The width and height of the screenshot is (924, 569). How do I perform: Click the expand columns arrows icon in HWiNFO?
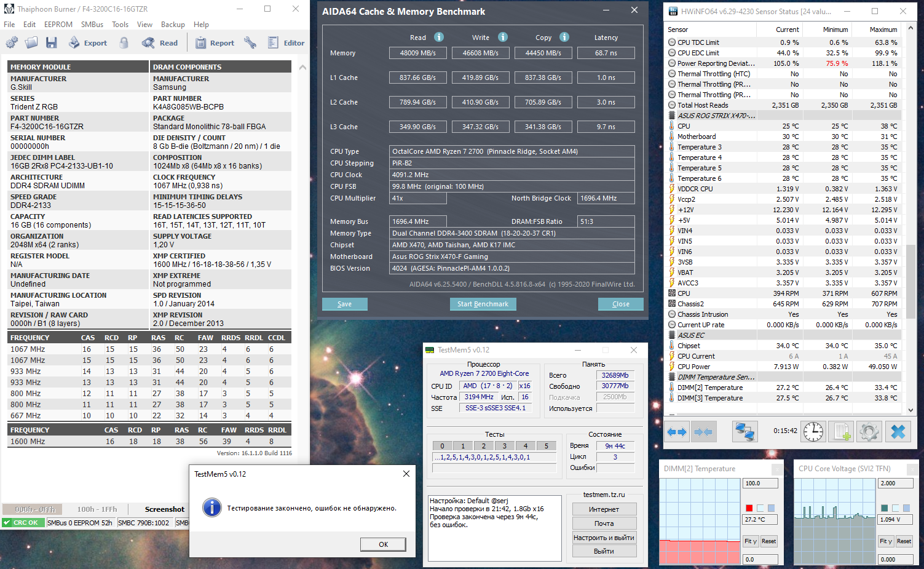pos(677,432)
